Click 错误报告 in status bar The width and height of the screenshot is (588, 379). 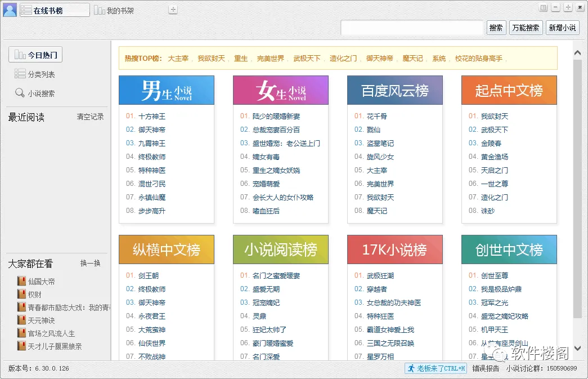point(486,368)
